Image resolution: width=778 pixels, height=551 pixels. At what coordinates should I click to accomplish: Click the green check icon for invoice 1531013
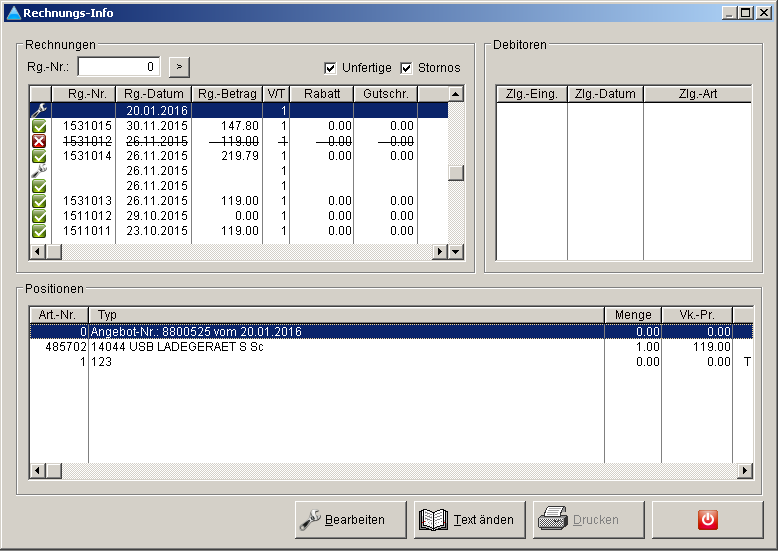pos(39,201)
